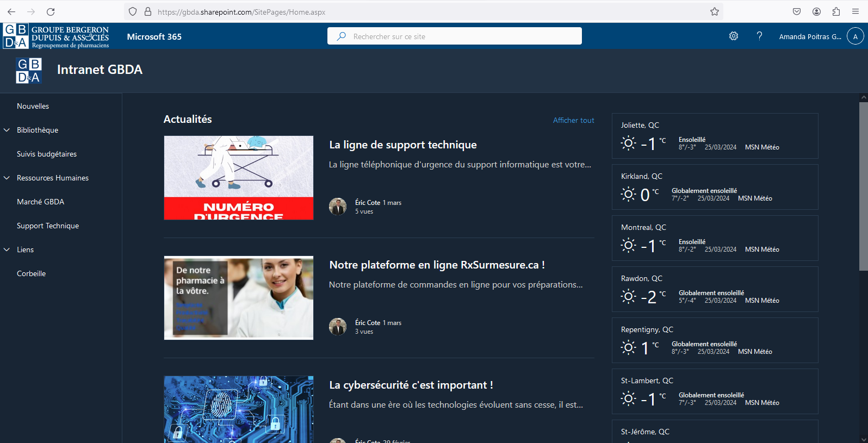
Task: Click the Rawdon, QC weather title
Action: 642,278
